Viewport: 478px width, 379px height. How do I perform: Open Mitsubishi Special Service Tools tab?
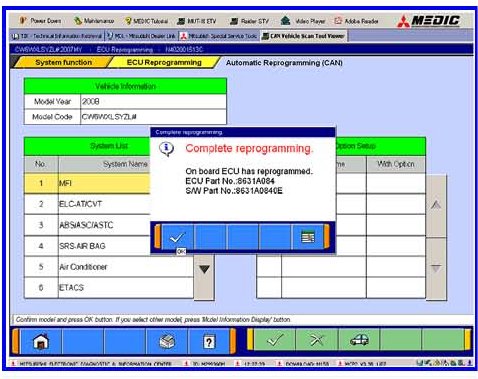[x=219, y=36]
